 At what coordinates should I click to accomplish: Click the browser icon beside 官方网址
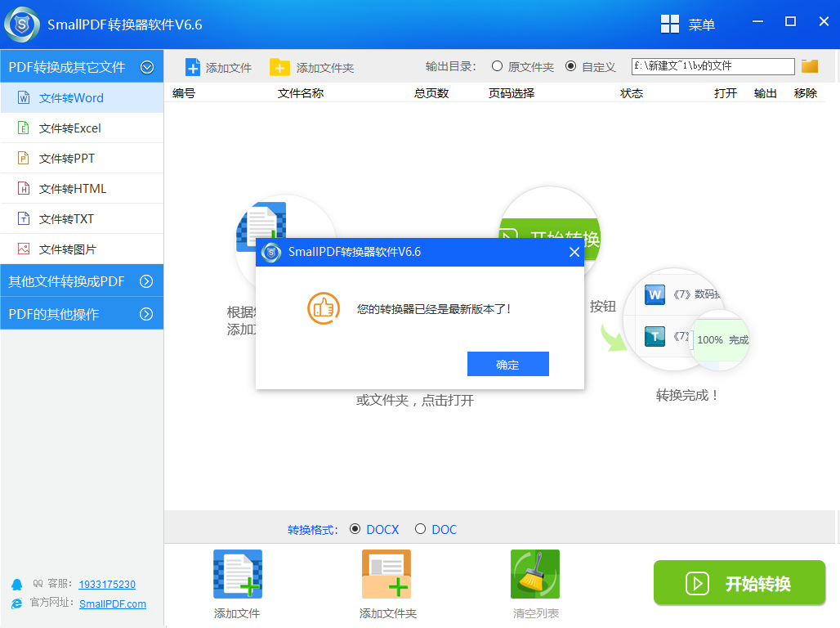point(17,603)
